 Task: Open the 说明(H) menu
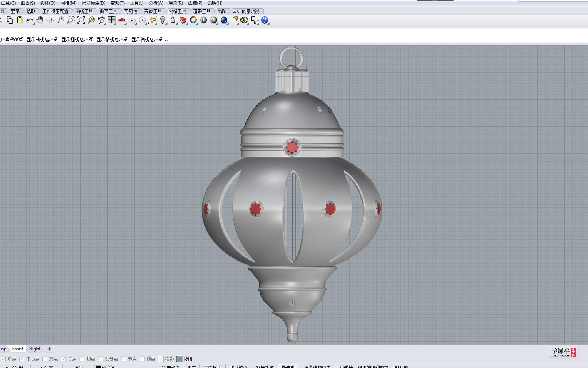[215, 3]
